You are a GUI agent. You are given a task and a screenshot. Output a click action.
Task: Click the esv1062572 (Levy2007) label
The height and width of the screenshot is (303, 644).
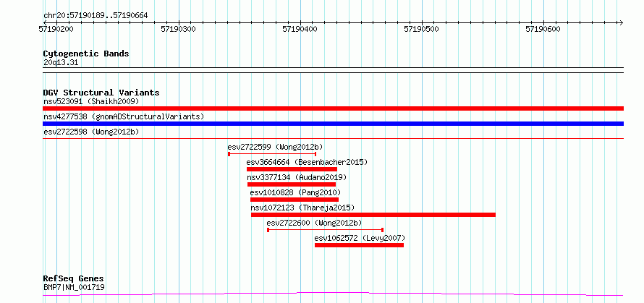click(360, 238)
